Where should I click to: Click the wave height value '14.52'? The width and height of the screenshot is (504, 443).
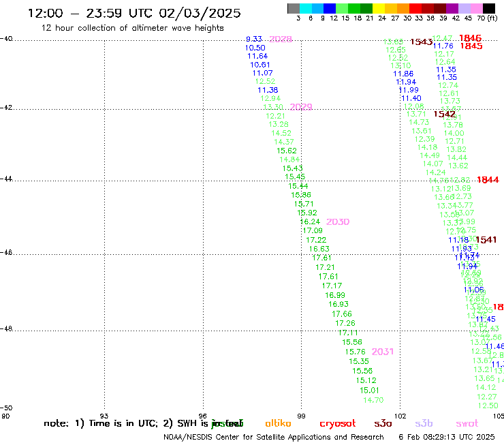tap(281, 133)
